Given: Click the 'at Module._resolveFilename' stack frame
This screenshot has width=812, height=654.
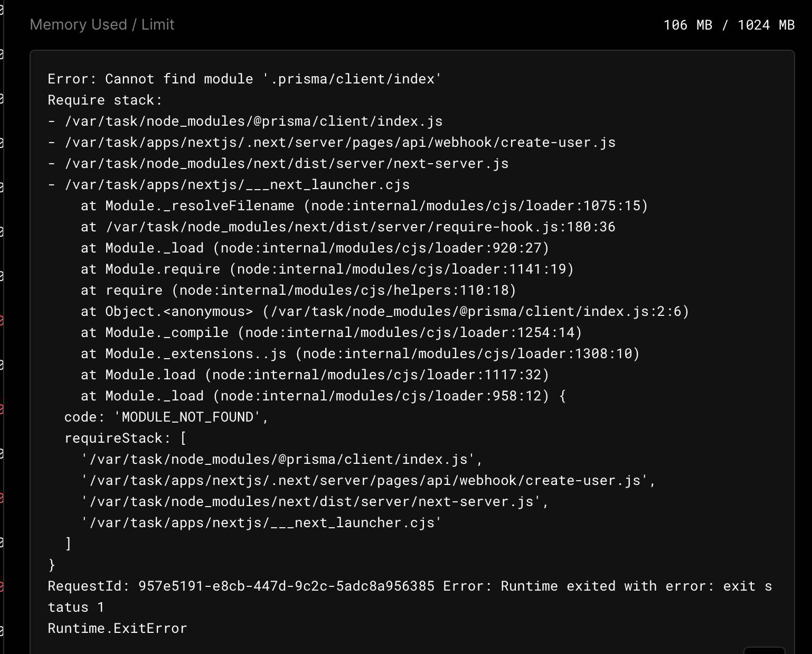Looking at the screenshot, I should (x=364, y=205).
